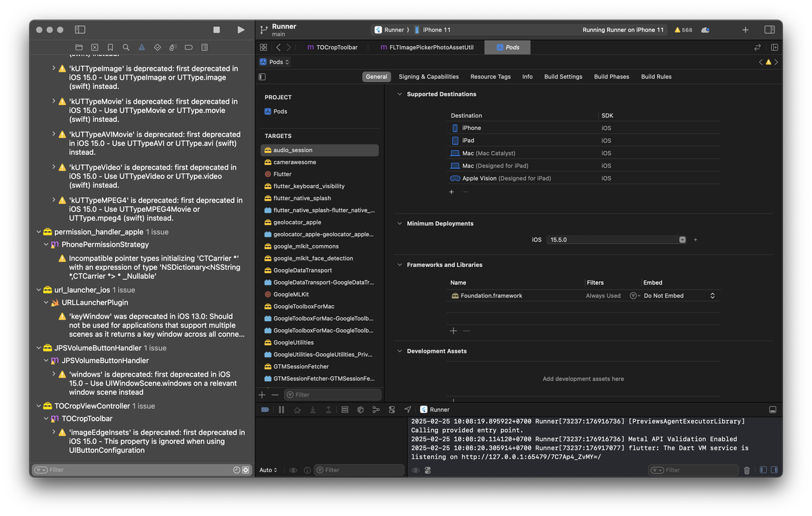Open the Build Phases tab
The height and width of the screenshot is (516, 812).
click(x=611, y=77)
